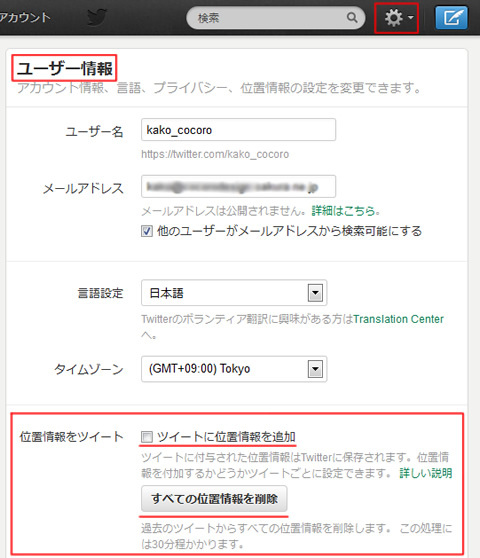Click the Twitter bird logo
This screenshot has width=480, height=558.
[97, 17]
